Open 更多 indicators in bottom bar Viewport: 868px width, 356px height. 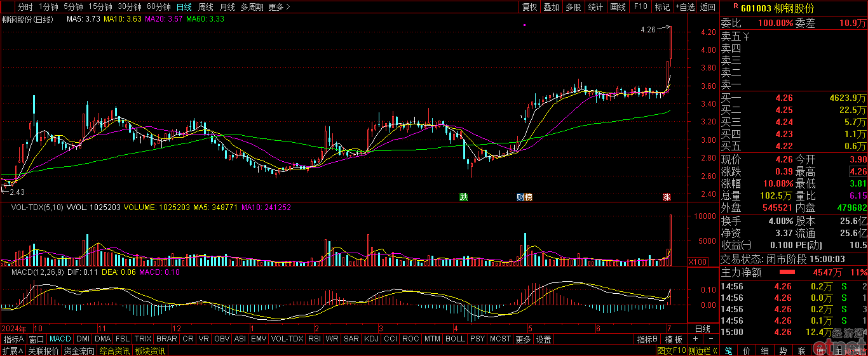pyautogui.click(x=523, y=340)
